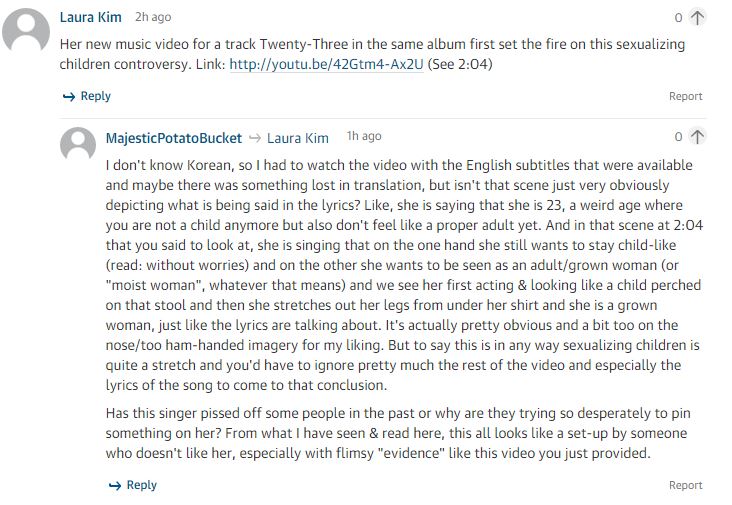Open MajesticPotatoBucket's profile name
Screen dimensions: 732x505
(172, 137)
